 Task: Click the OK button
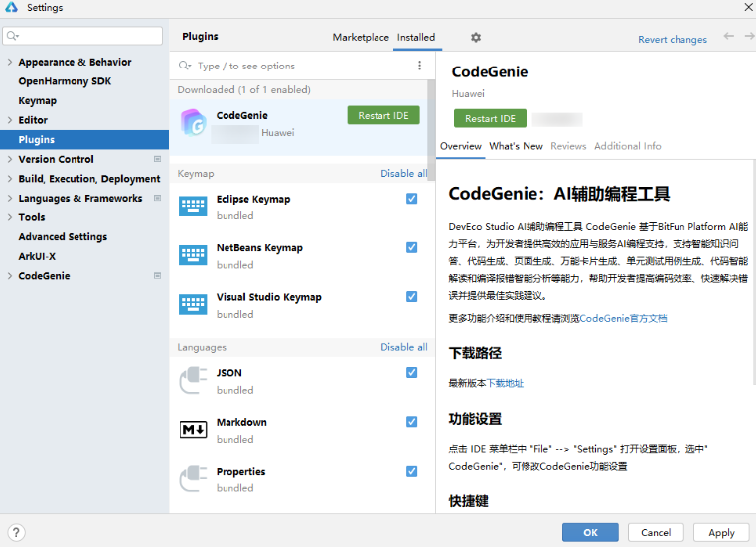coord(590,532)
